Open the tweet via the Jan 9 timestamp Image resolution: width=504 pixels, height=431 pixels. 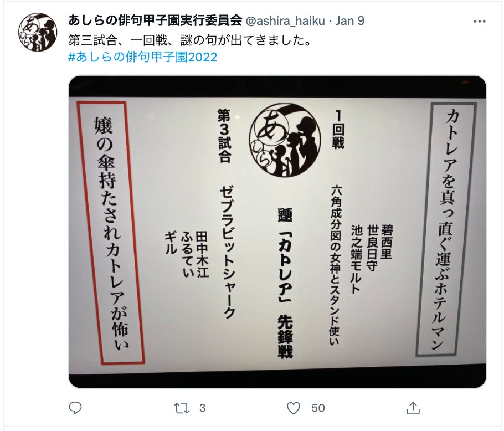[349, 21]
